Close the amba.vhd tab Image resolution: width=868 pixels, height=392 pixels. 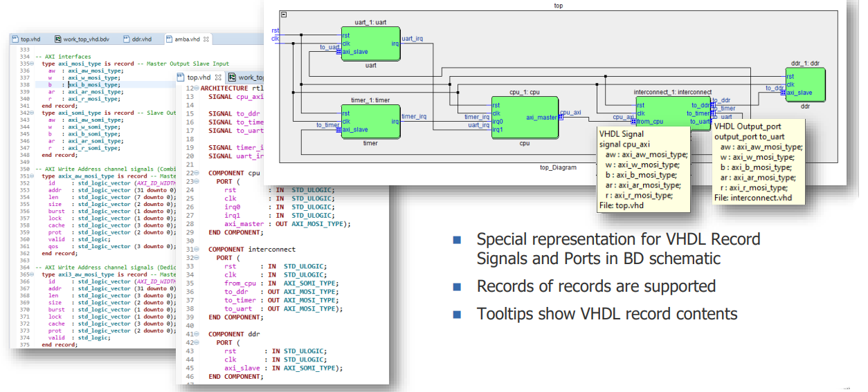[x=207, y=39]
